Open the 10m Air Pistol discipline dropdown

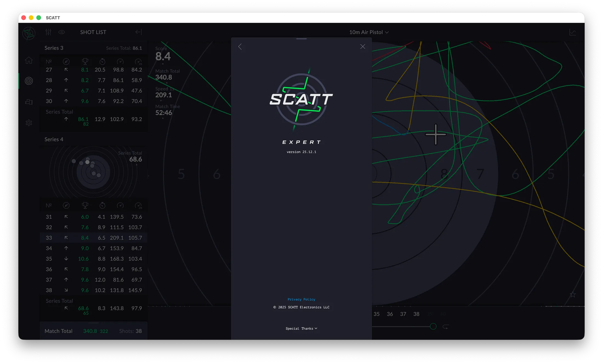point(368,32)
